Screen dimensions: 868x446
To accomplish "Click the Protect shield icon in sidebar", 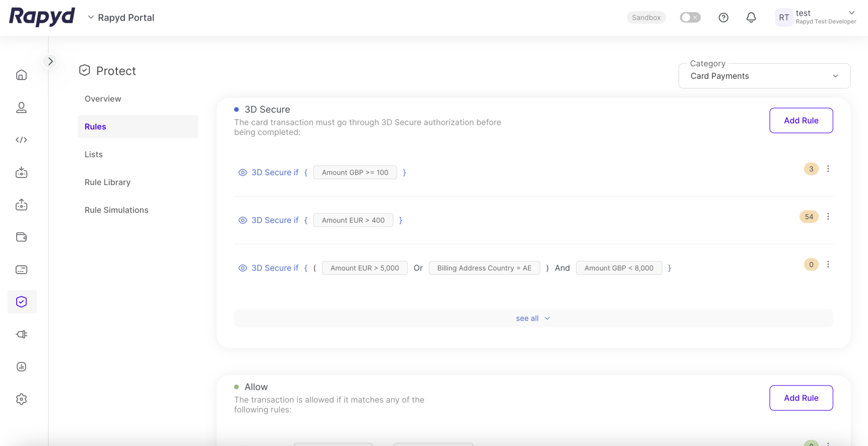I will pos(21,302).
